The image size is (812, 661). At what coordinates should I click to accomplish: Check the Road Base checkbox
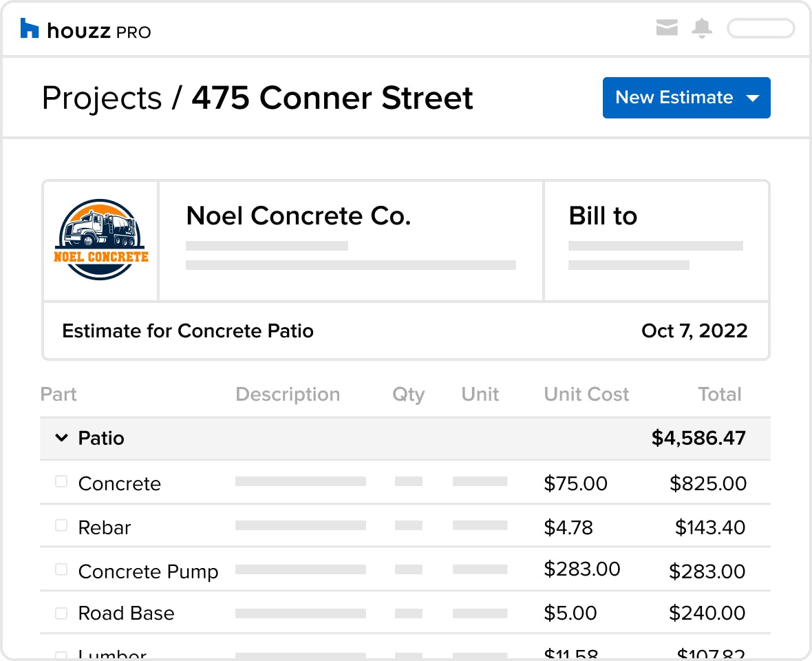click(61, 613)
